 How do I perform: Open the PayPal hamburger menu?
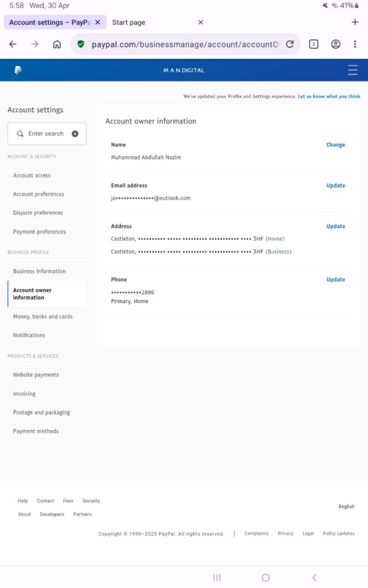[353, 70]
